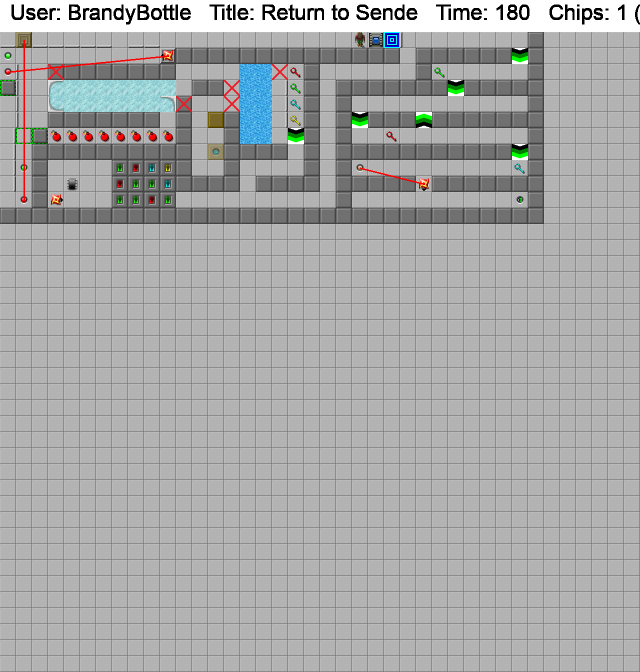Select the leftmost bomb in the bomb row
Viewport: 640px width, 672px height.
coord(56,136)
